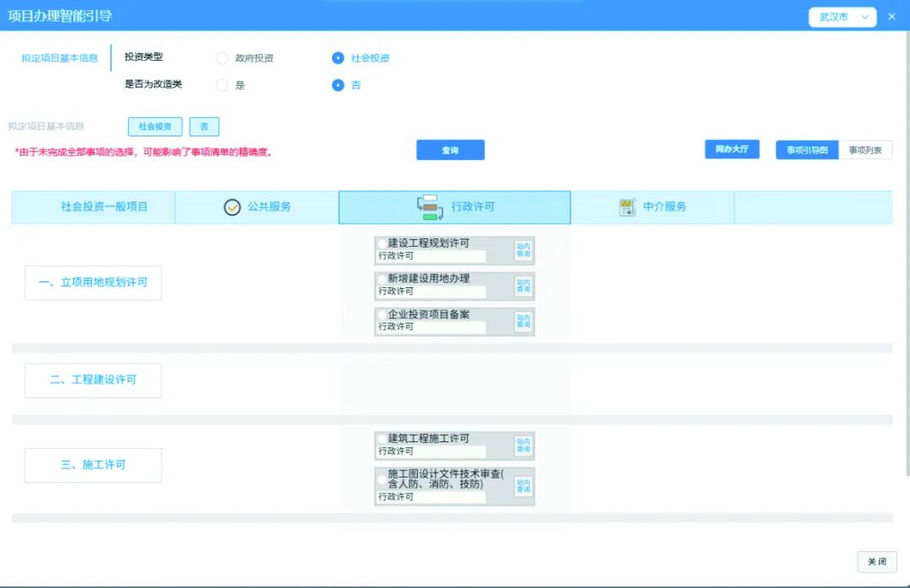Viewport: 910px width, 588px height.
Task: Select 是 for 是否为改造类
Action: pos(222,85)
